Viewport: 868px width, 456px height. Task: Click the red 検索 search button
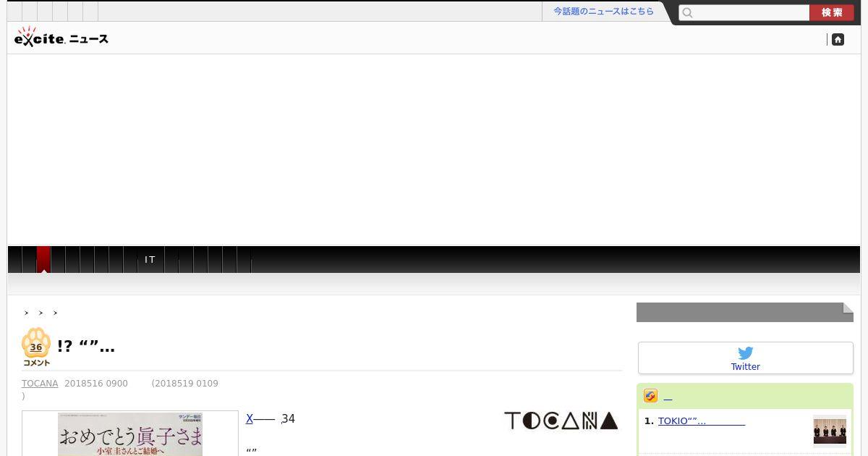click(x=832, y=13)
